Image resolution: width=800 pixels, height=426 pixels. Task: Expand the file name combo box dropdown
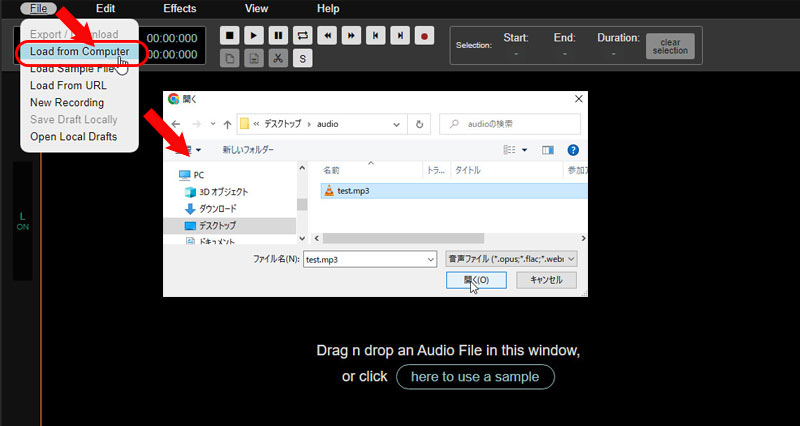tap(431, 258)
